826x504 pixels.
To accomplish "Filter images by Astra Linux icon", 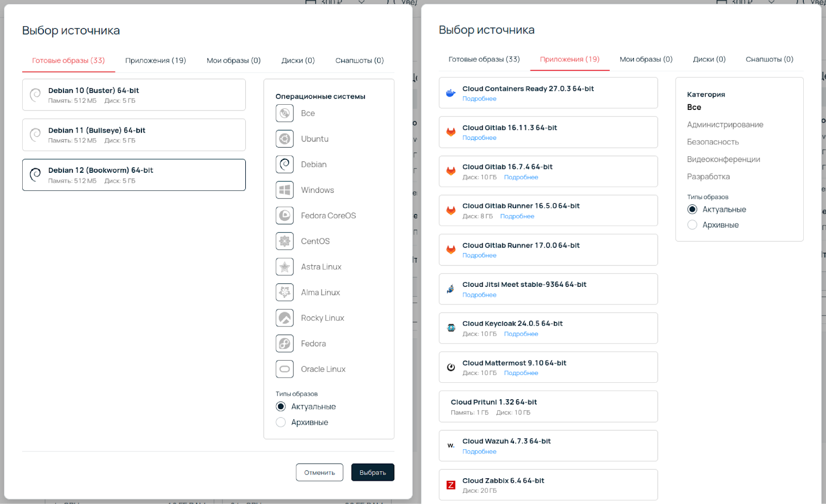I will (x=284, y=267).
